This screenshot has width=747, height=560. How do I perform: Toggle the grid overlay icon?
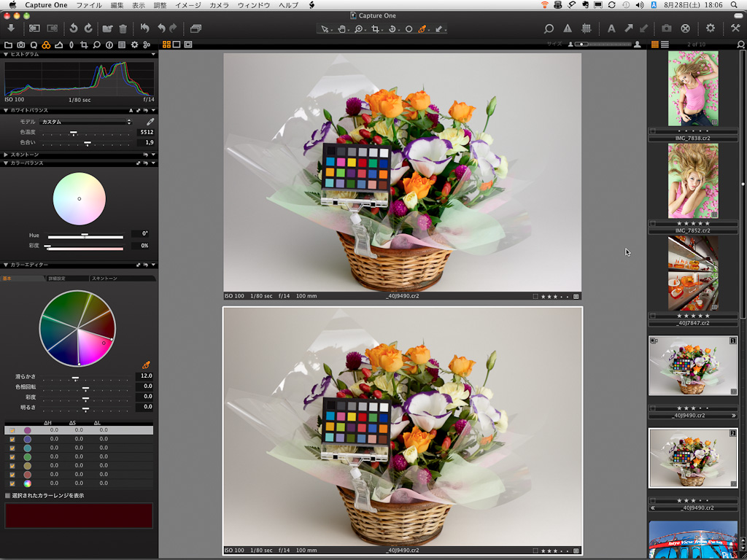(586, 28)
